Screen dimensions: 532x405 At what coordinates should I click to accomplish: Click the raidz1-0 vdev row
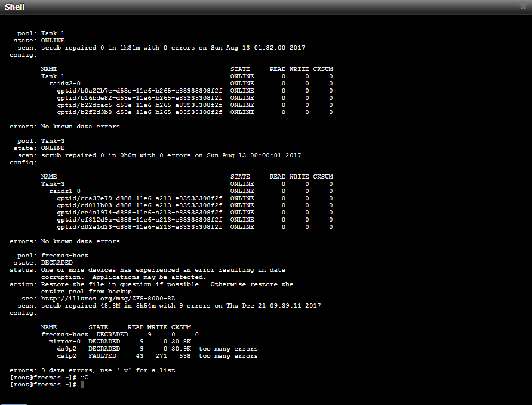point(190,191)
